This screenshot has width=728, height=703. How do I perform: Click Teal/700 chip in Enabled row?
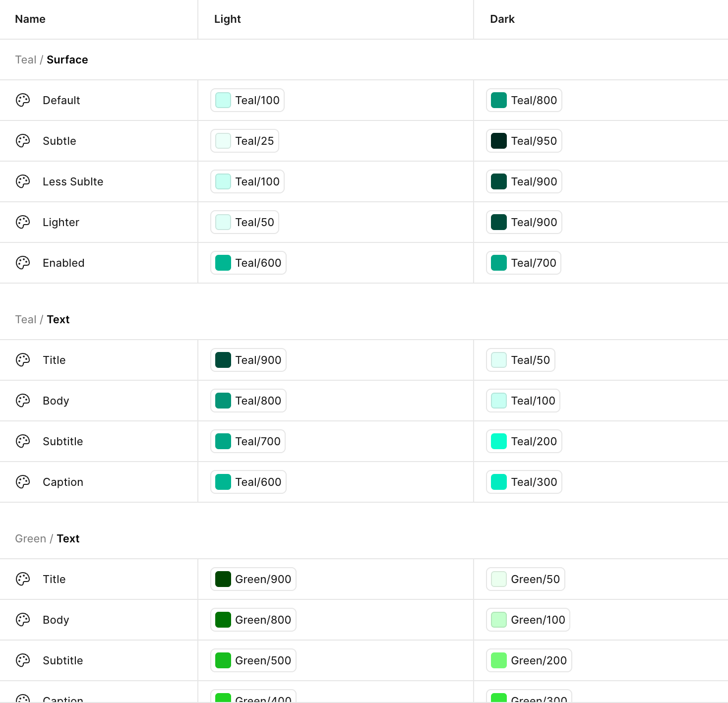click(x=524, y=263)
